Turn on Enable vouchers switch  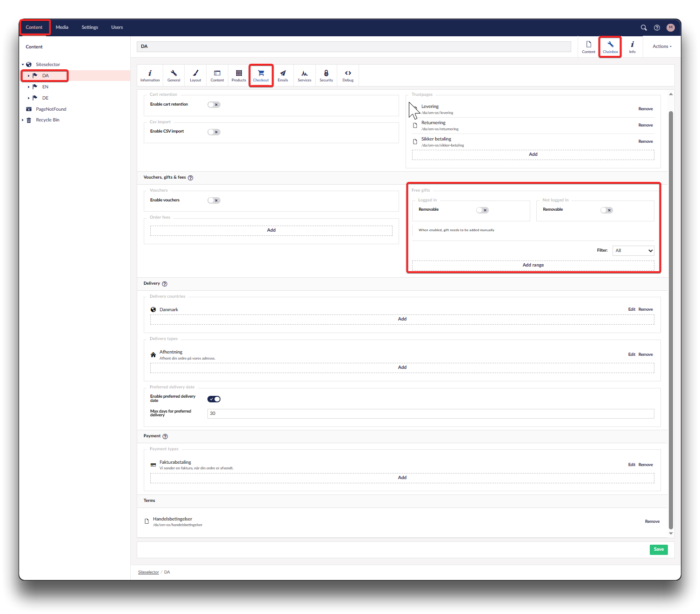tap(214, 200)
